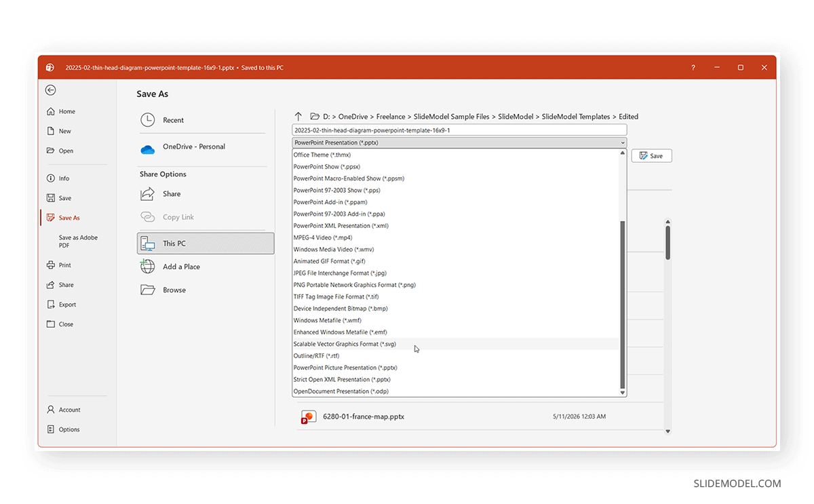Click the Help question mark icon
This screenshot has width=814, height=504.
tap(693, 68)
